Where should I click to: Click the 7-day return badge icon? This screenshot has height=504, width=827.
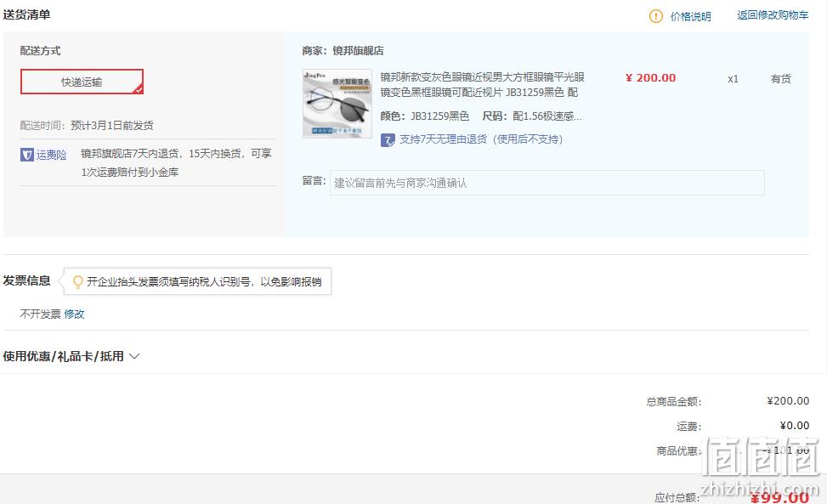(388, 139)
